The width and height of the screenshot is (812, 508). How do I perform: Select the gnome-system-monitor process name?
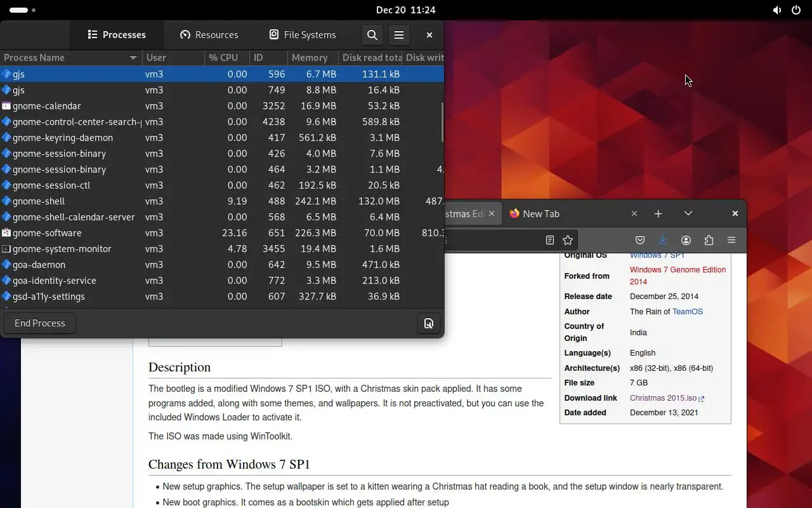pos(62,249)
